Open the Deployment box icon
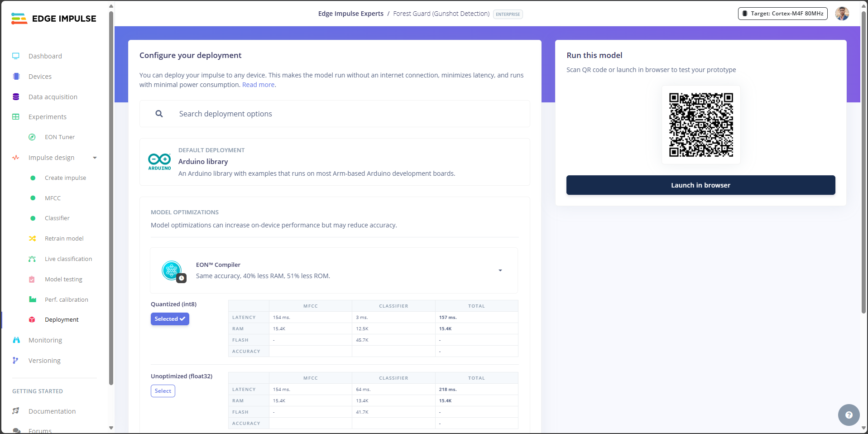 tap(32, 320)
